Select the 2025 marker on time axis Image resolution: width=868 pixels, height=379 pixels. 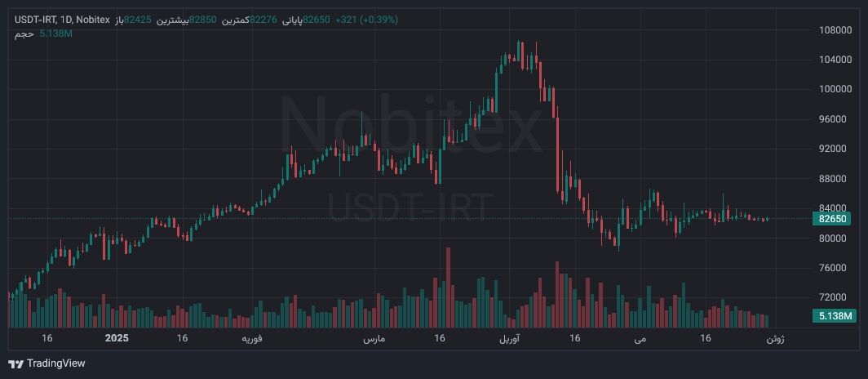[x=117, y=338]
